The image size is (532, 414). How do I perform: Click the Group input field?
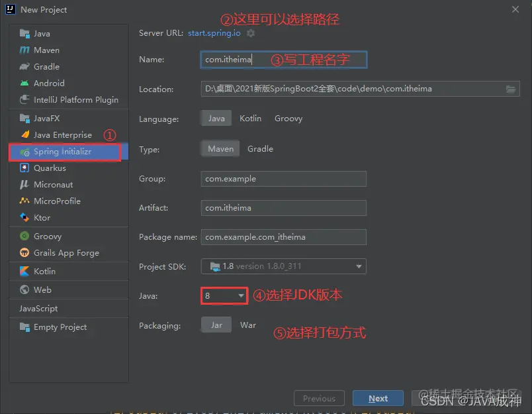coord(284,179)
